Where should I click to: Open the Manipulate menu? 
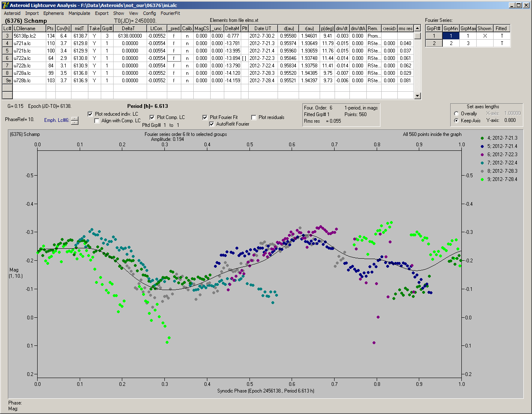[79, 13]
